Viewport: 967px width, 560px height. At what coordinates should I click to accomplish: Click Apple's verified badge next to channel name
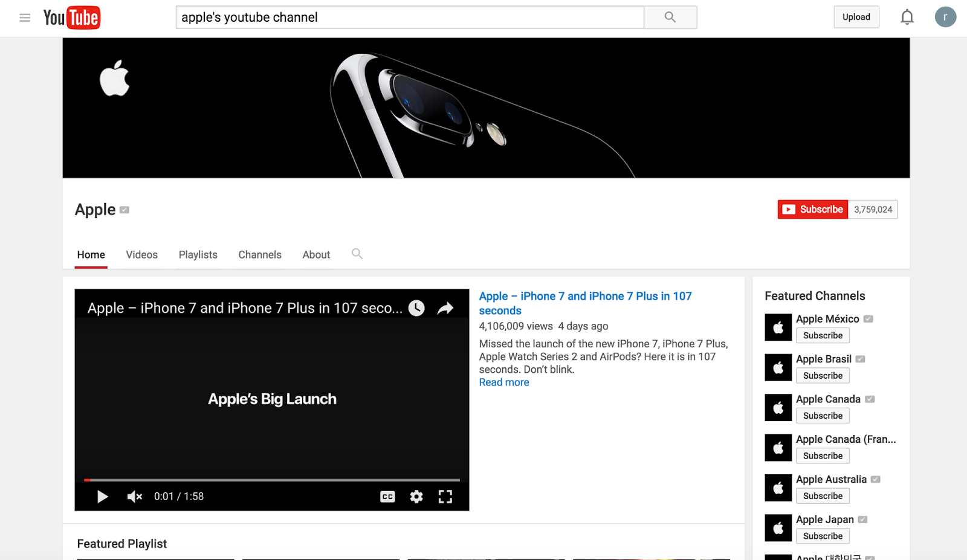pyautogui.click(x=125, y=210)
